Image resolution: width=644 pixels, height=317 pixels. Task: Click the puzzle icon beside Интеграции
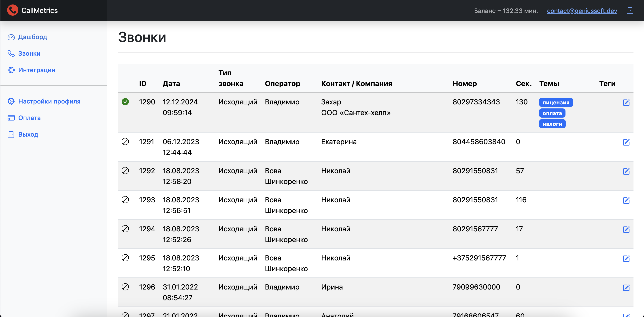[11, 70]
